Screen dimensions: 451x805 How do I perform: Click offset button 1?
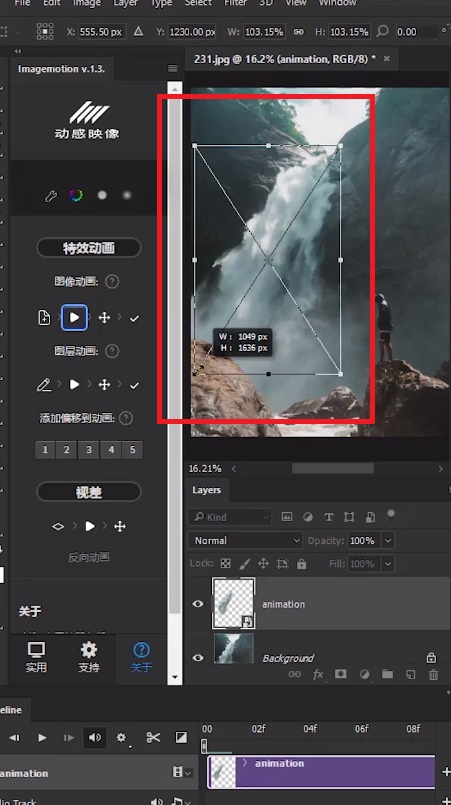pyautogui.click(x=45, y=450)
